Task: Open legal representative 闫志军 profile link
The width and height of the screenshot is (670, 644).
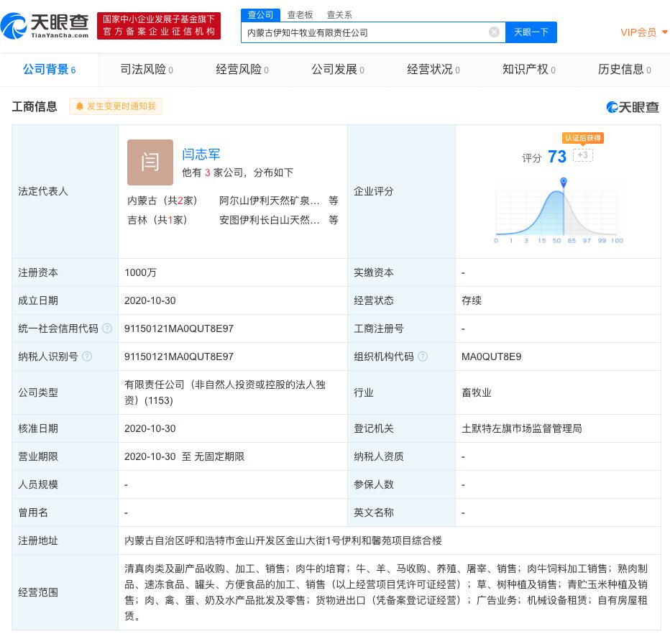Action: [201, 154]
